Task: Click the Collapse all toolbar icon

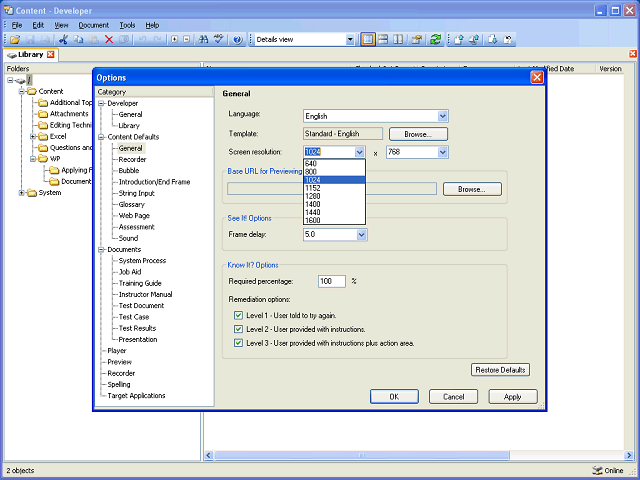Action: 187,40
